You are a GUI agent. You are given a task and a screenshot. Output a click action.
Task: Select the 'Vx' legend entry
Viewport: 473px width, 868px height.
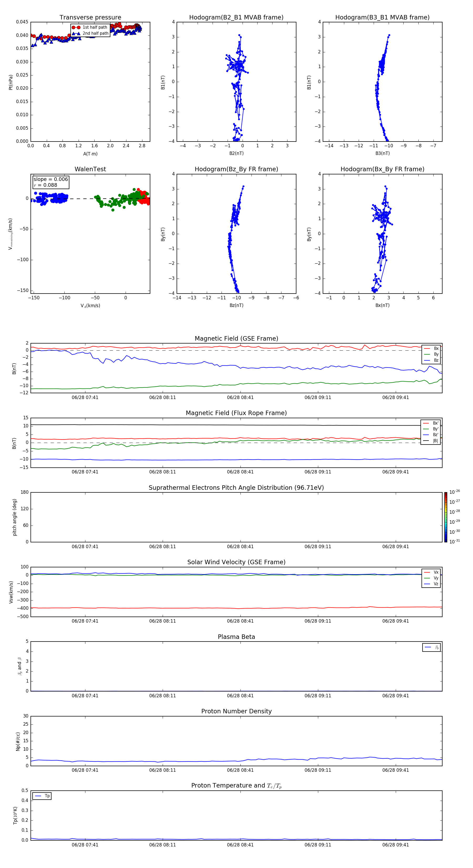click(431, 572)
